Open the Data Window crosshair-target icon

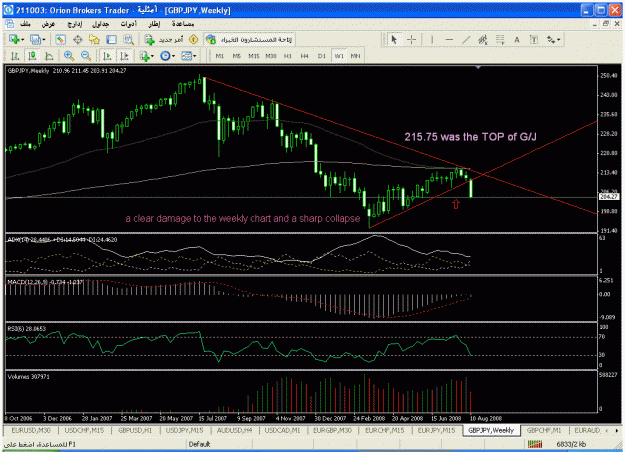(x=77, y=39)
